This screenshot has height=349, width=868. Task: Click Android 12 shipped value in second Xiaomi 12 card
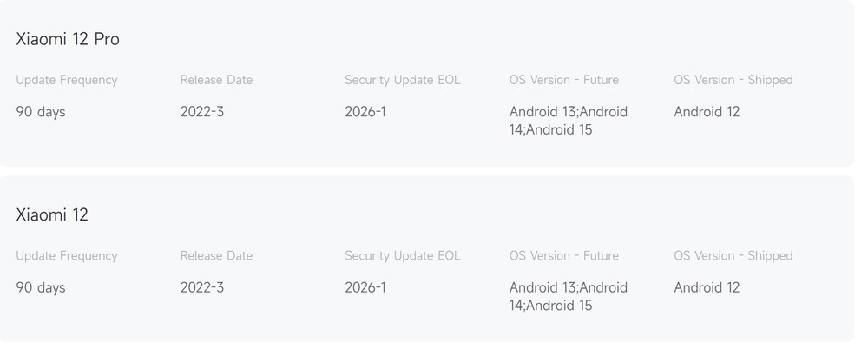(707, 288)
